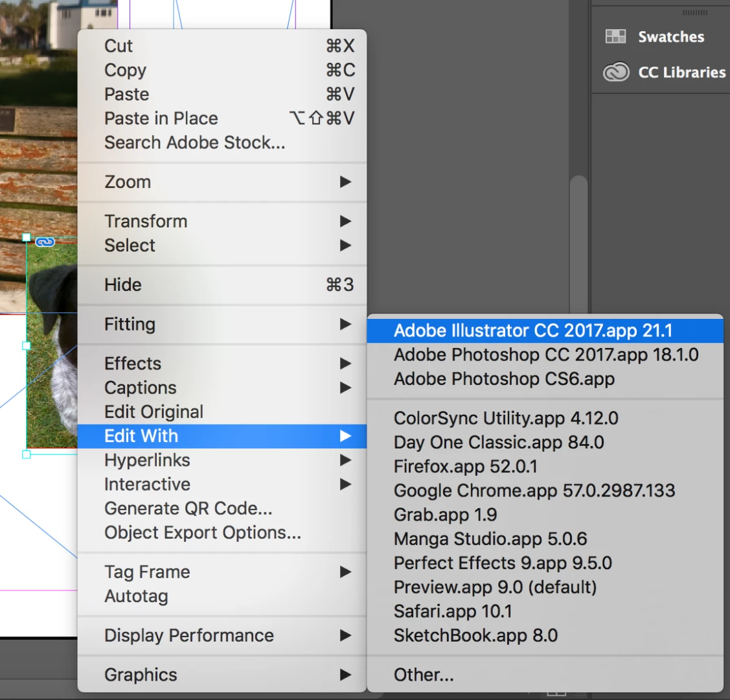Click Search Adobe Stock…

[222, 143]
